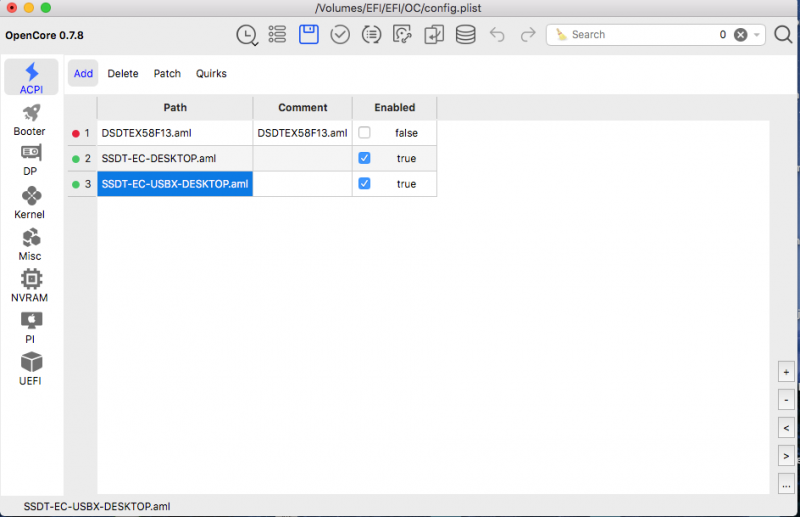
Task: Click the magnifier search icon
Action: [x=783, y=35]
